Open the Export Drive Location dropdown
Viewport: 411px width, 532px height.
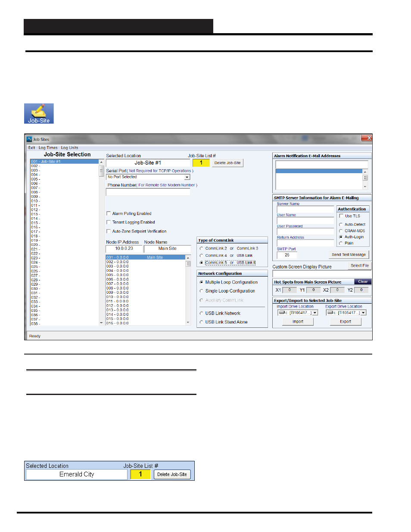[x=363, y=312]
